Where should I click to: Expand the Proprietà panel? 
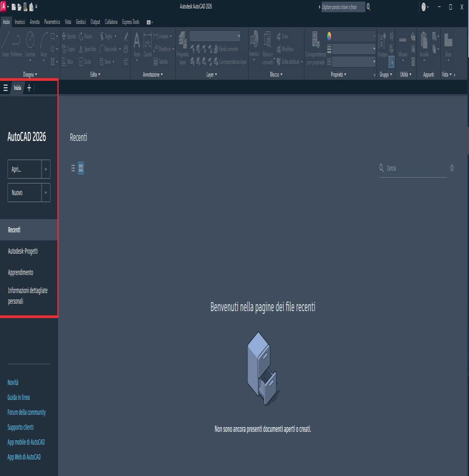coord(338,74)
